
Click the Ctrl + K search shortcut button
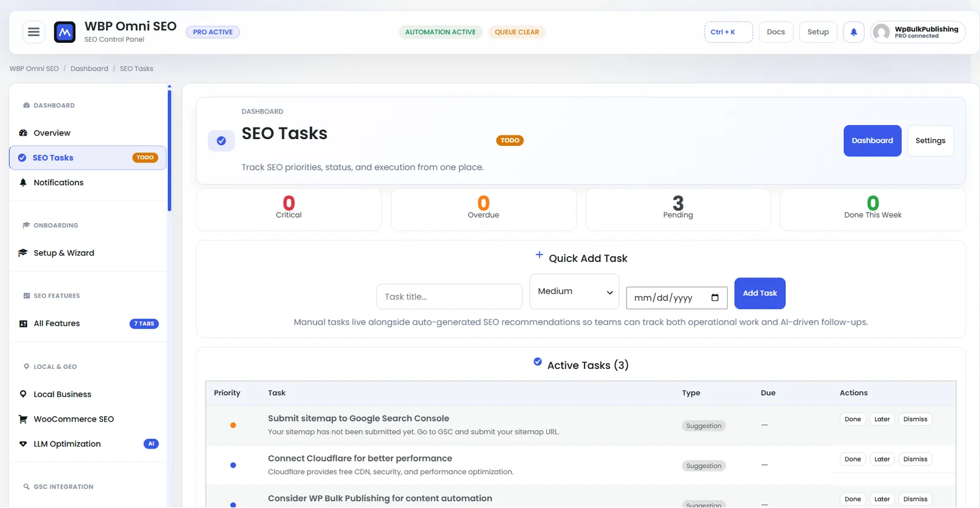point(728,32)
